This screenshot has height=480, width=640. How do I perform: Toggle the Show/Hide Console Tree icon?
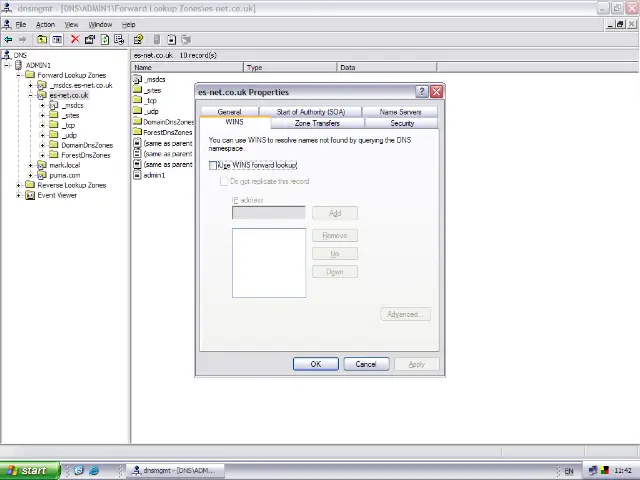(57, 40)
